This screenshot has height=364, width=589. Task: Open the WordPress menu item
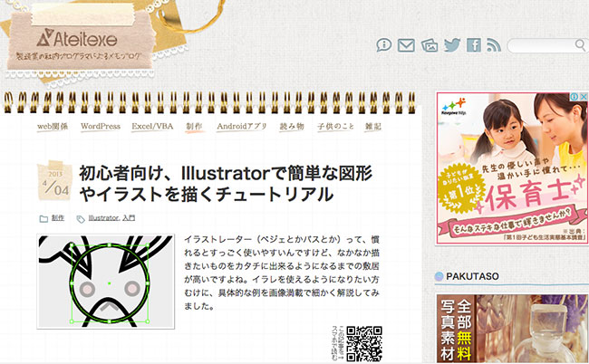click(101, 127)
